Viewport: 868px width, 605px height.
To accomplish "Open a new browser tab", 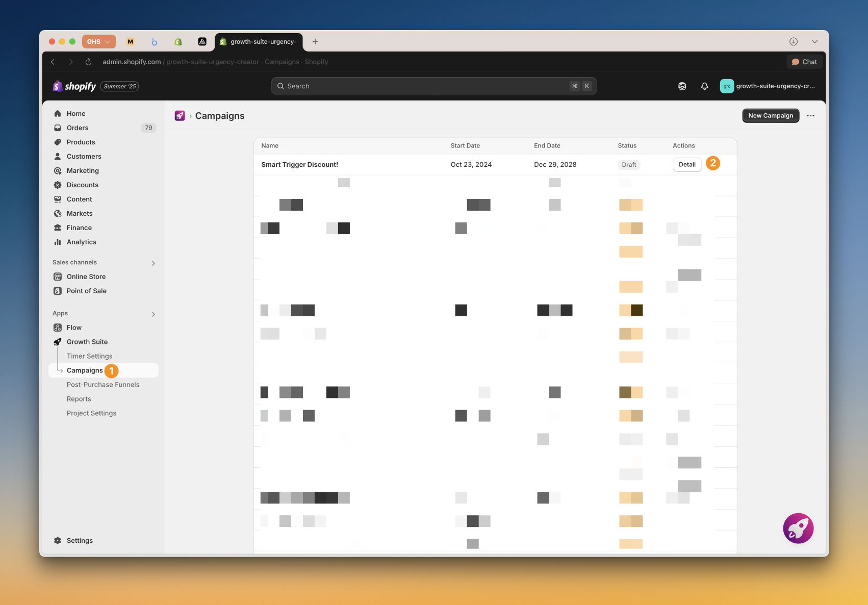I will click(315, 42).
